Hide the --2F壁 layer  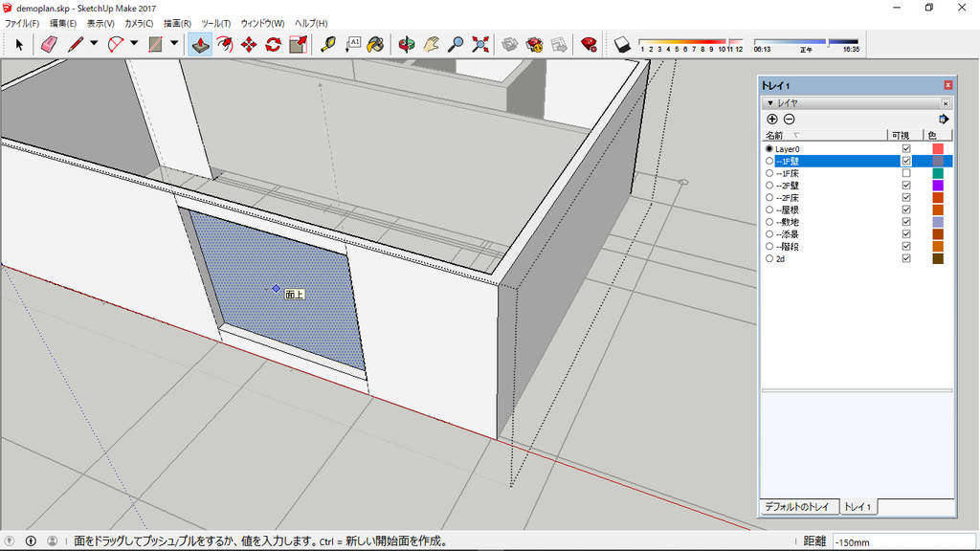coord(906,186)
